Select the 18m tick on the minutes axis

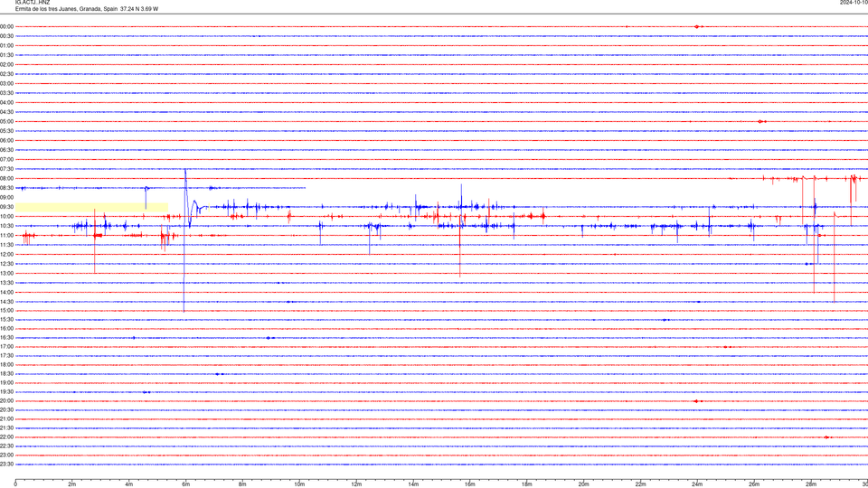pyautogui.click(x=527, y=484)
